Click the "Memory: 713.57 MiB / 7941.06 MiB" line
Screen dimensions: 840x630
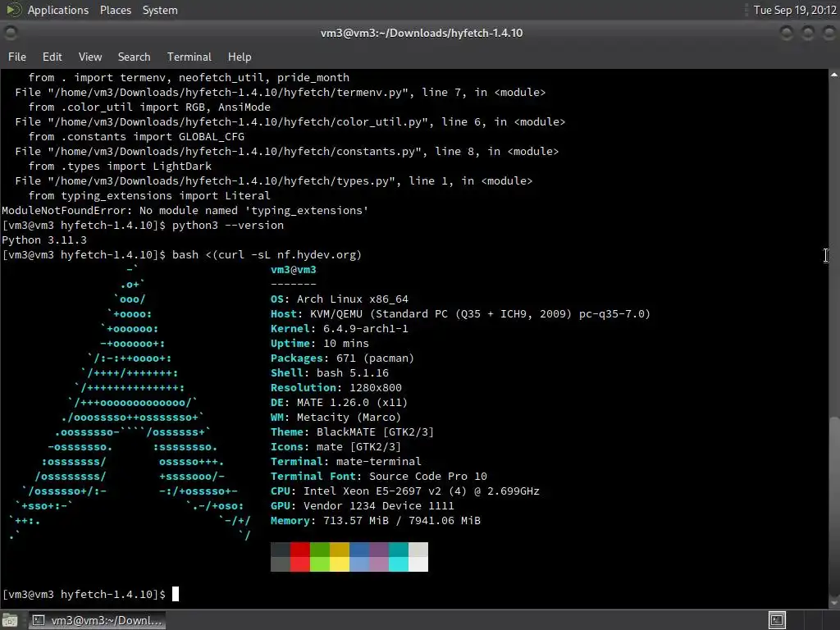click(376, 520)
